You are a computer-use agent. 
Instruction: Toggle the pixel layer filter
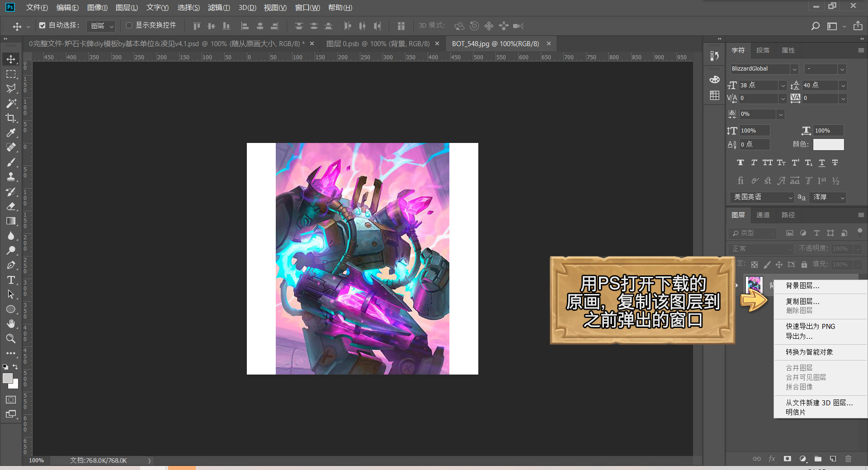coord(789,233)
